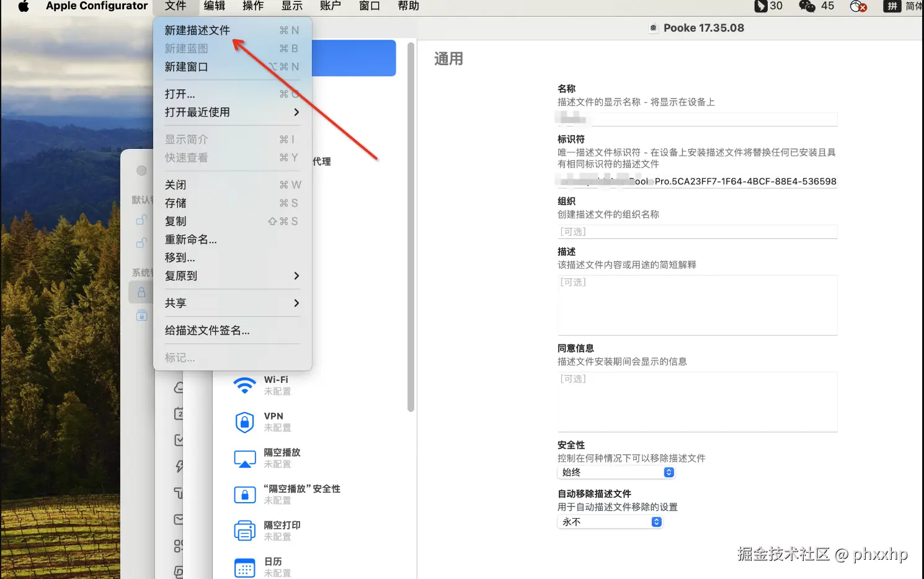Click the 同意信息 consent message text area
The width and height of the screenshot is (924, 579).
coord(697,402)
